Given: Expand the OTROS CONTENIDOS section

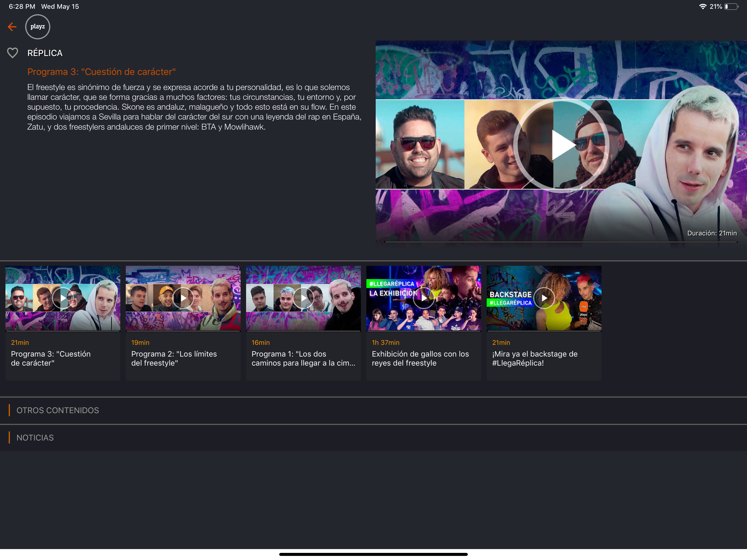Looking at the screenshot, I should point(58,410).
